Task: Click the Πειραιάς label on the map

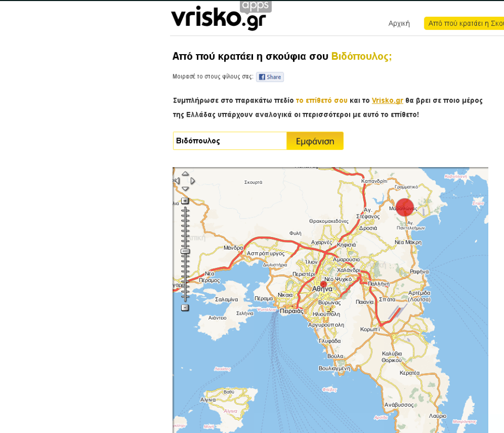Action: tap(291, 311)
